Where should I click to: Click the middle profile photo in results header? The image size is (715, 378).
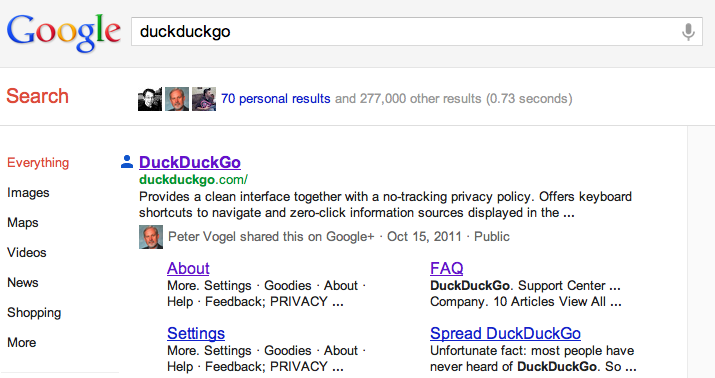click(x=177, y=99)
